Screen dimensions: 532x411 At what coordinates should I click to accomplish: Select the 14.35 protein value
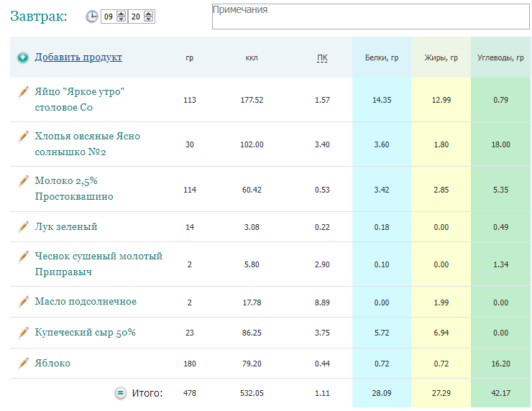click(x=382, y=100)
